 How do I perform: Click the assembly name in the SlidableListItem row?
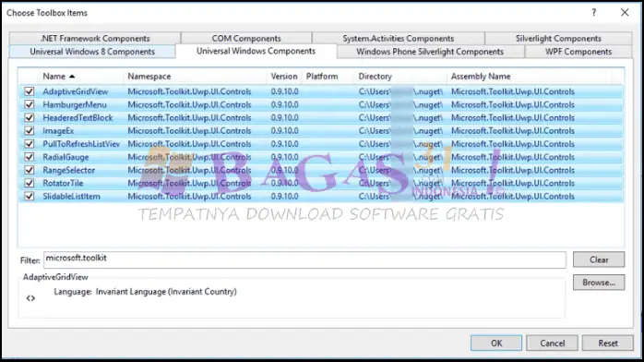[513, 196]
